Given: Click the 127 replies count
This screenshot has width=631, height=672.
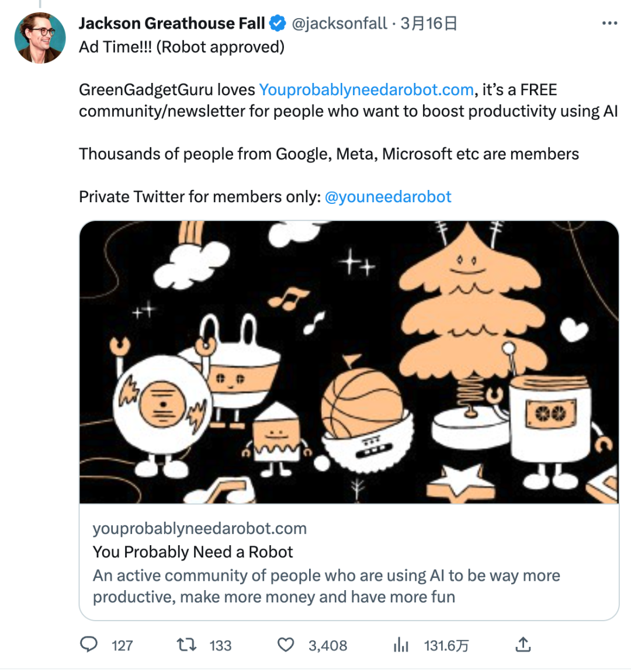Looking at the screenshot, I should tap(122, 646).
